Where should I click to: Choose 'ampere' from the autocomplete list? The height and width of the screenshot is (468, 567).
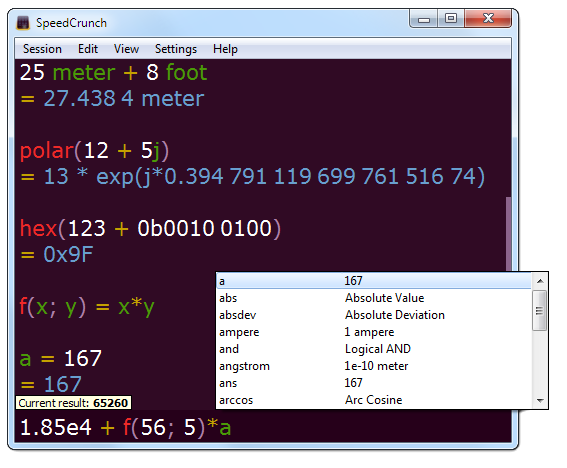click(x=374, y=332)
